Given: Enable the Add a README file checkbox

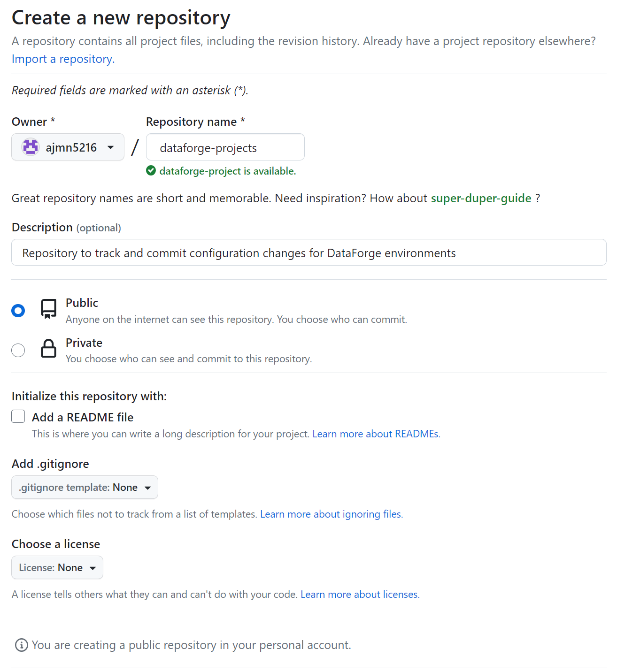Looking at the screenshot, I should click(18, 416).
